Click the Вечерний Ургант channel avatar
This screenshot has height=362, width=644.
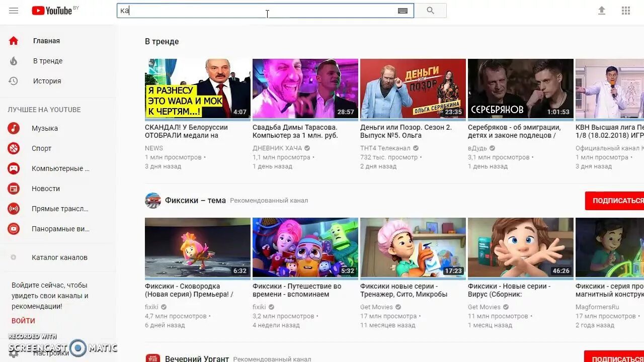(153, 358)
